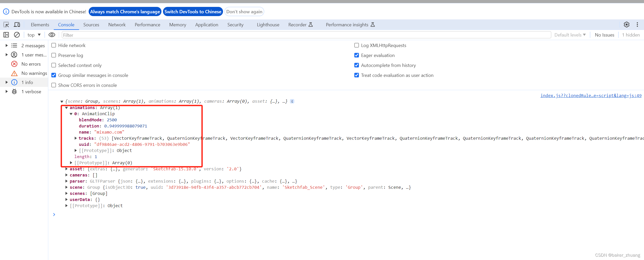Screen dimensions: 644x260
Task: Switch to the Elements tab
Action: point(40,25)
